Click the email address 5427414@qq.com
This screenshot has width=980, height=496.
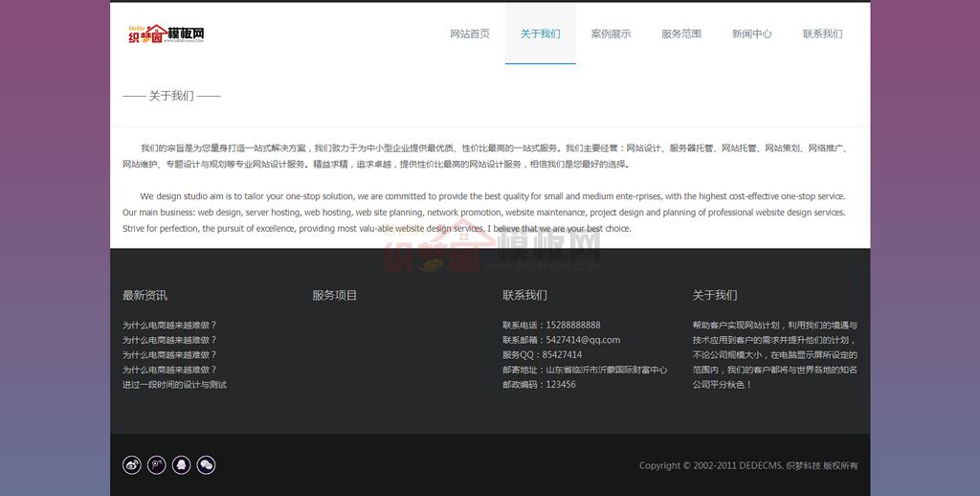583,340
